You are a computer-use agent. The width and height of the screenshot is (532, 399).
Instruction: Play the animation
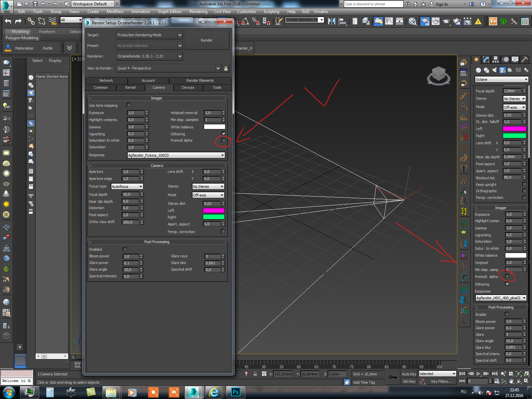(x=478, y=374)
